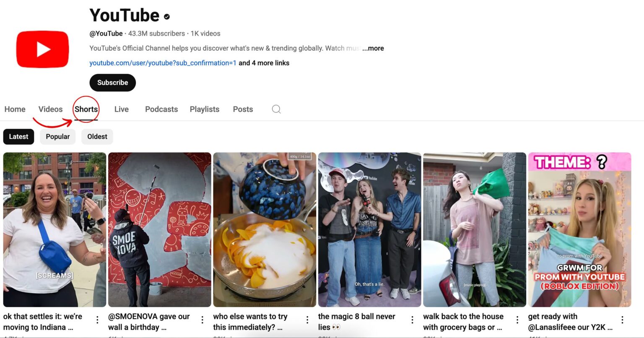
Task: Switch to the Videos tab
Action: tap(50, 109)
